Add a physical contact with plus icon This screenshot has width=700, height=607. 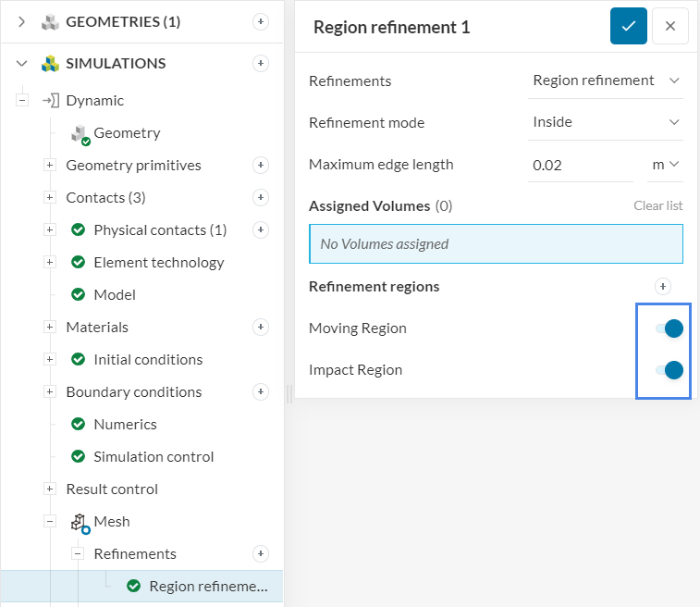(x=261, y=229)
